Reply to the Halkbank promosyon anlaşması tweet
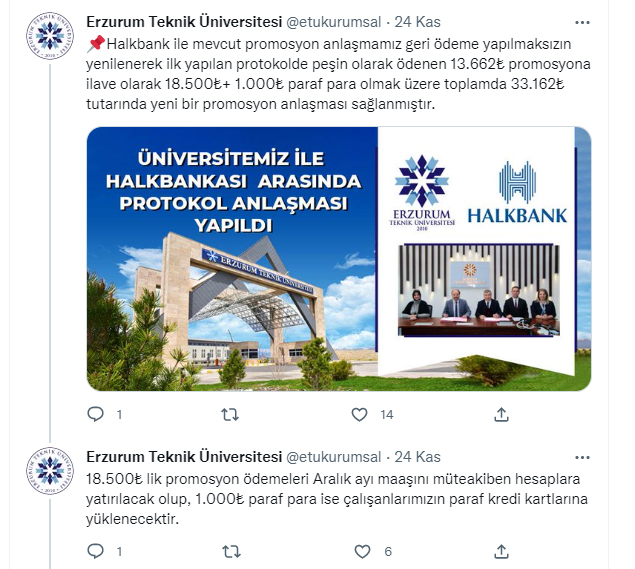 coord(96,414)
